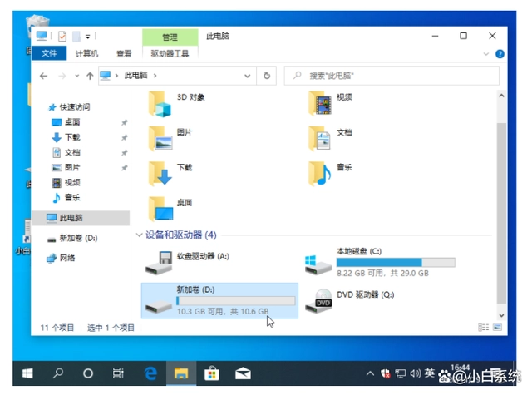Open the 文件 menu tab
Viewport: 532px width, 395px height.
pyautogui.click(x=49, y=53)
